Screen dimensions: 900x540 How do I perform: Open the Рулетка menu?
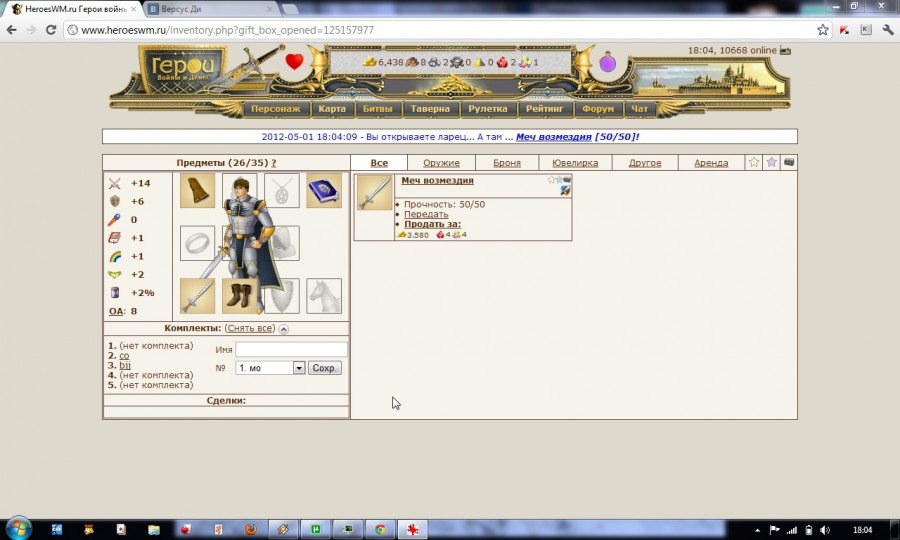click(487, 108)
